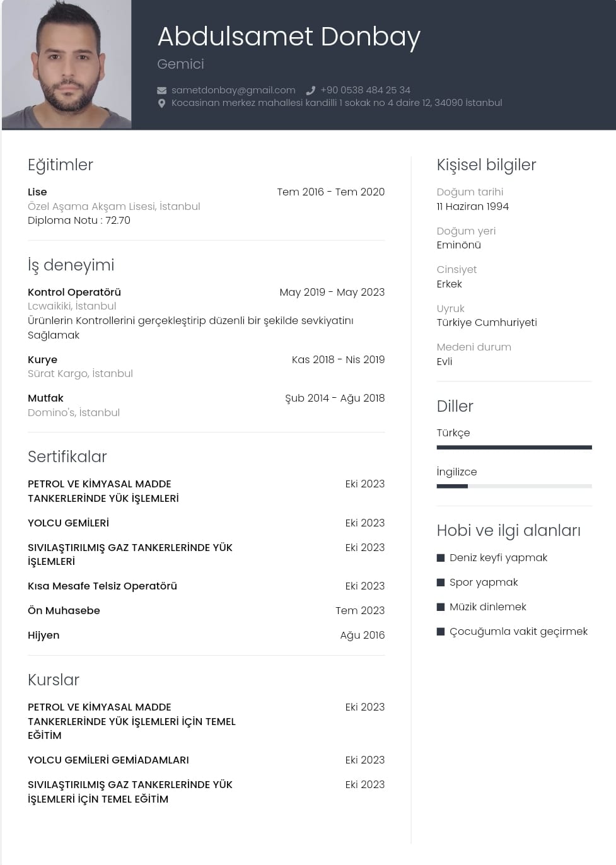
Task: Click the phone handset icon
Action: [310, 90]
